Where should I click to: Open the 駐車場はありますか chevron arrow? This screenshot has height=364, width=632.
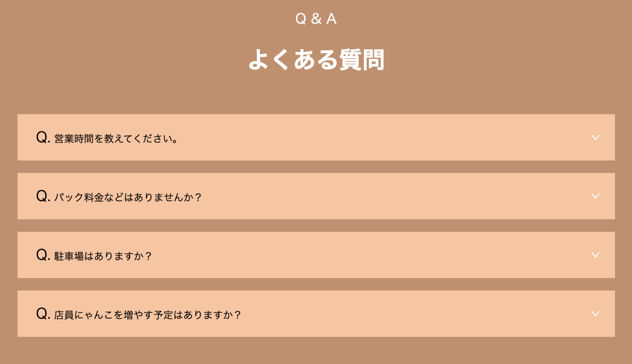click(595, 255)
